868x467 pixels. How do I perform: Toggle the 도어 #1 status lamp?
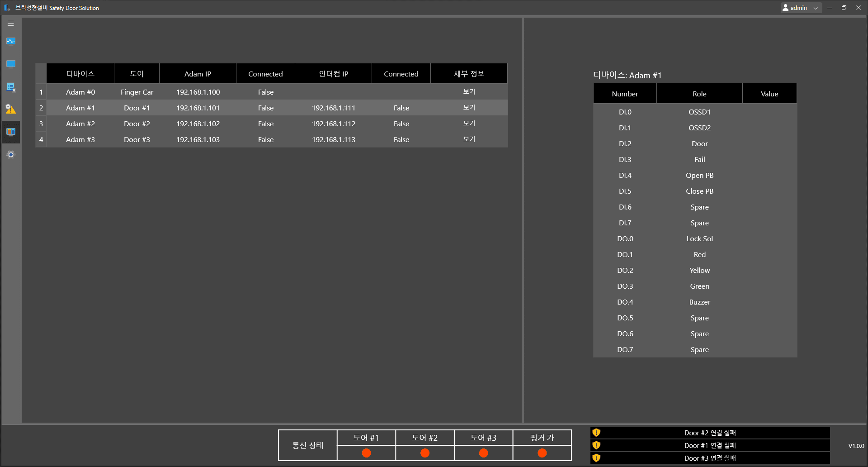pyautogui.click(x=366, y=453)
